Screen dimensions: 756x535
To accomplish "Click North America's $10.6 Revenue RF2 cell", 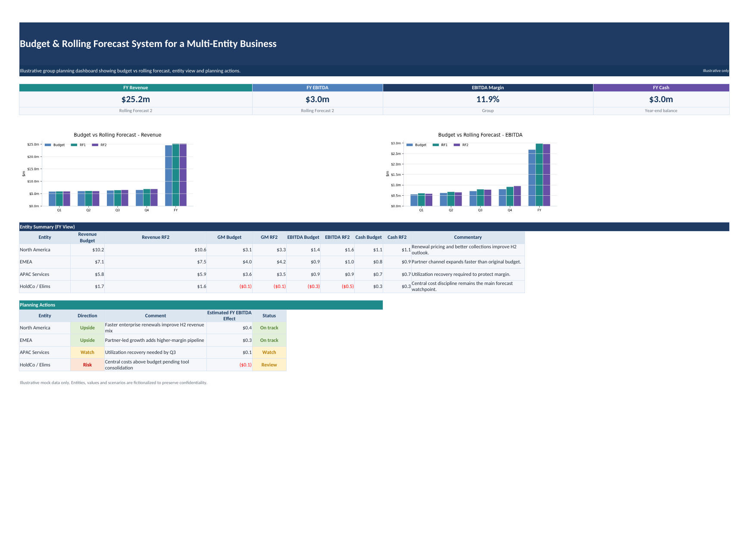I will pos(156,250).
